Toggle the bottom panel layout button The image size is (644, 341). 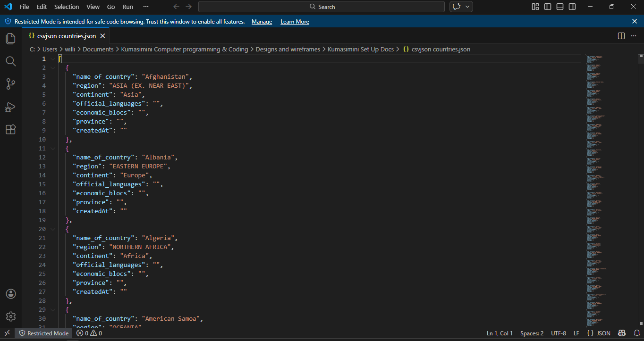tap(560, 7)
